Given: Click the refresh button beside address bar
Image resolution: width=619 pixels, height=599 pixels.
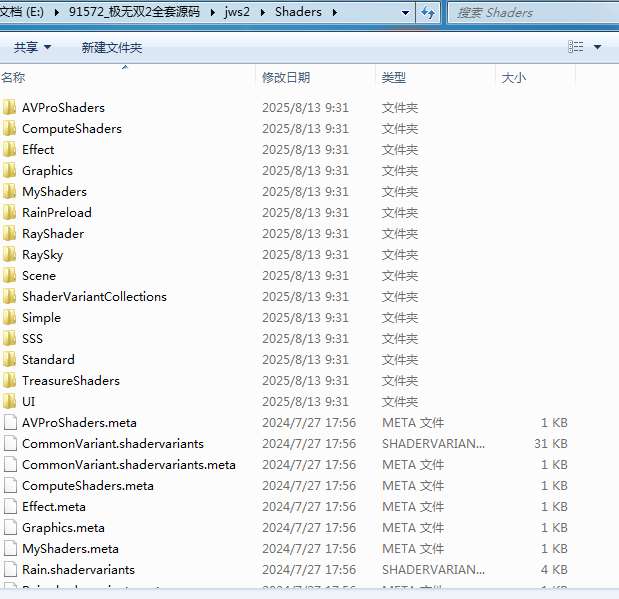Looking at the screenshot, I should (x=428, y=13).
